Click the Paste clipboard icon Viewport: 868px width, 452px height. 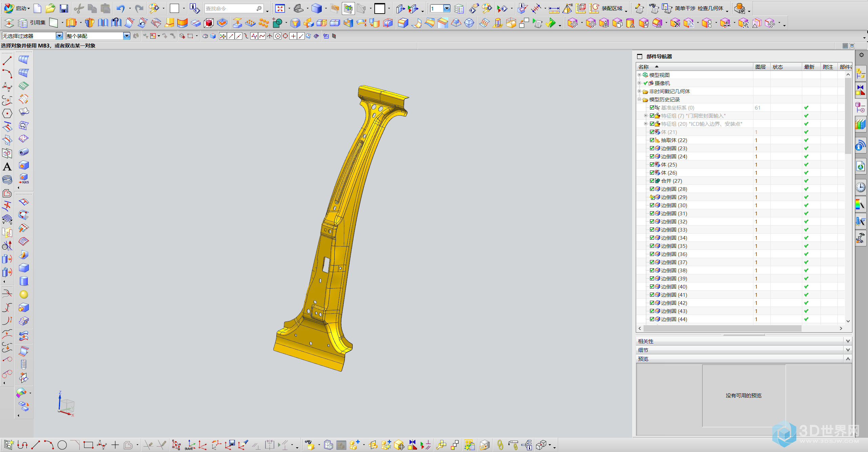point(105,8)
